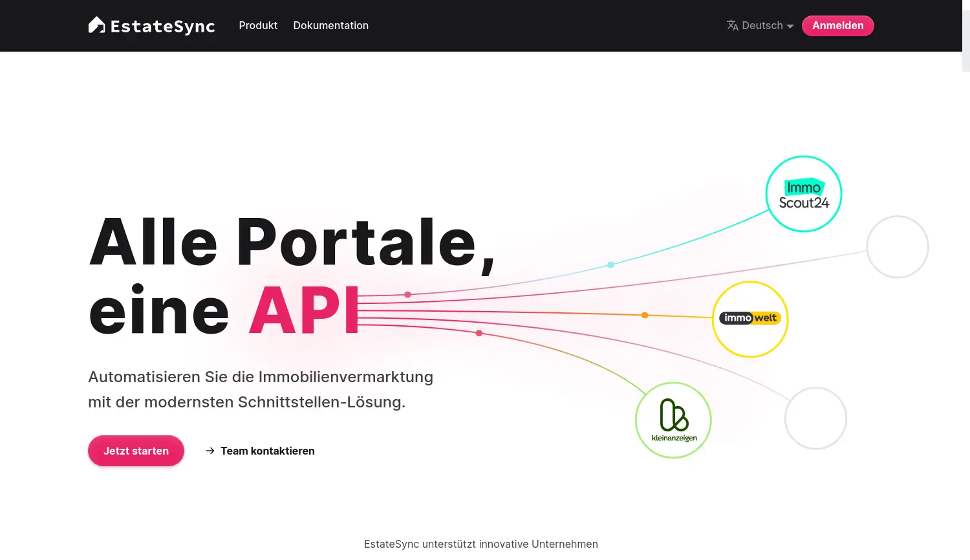Click the Anmelden button
Screen dimensions: 970x560
(838, 25)
